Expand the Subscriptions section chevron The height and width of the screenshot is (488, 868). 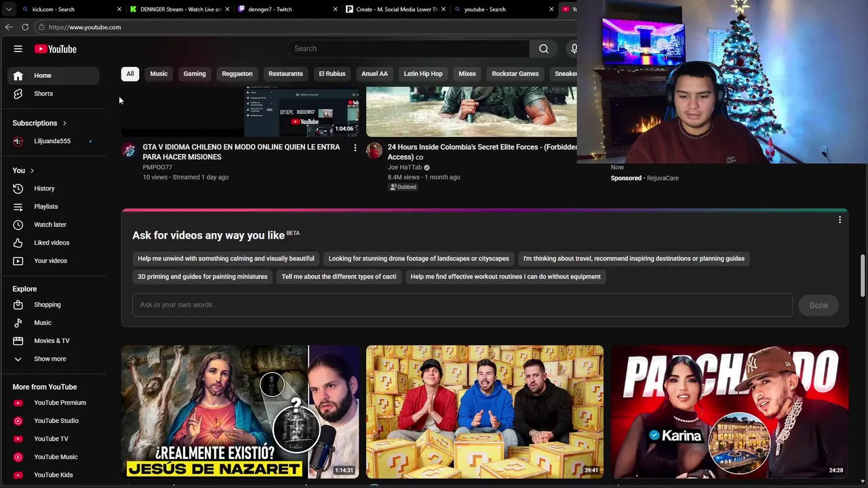pyautogui.click(x=64, y=123)
